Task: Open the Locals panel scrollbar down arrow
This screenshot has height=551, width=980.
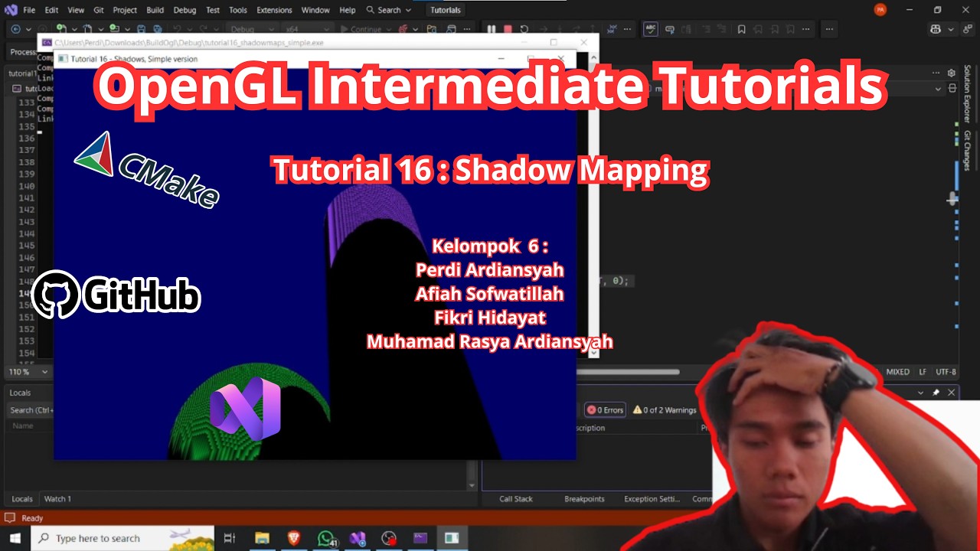Action: [472, 485]
